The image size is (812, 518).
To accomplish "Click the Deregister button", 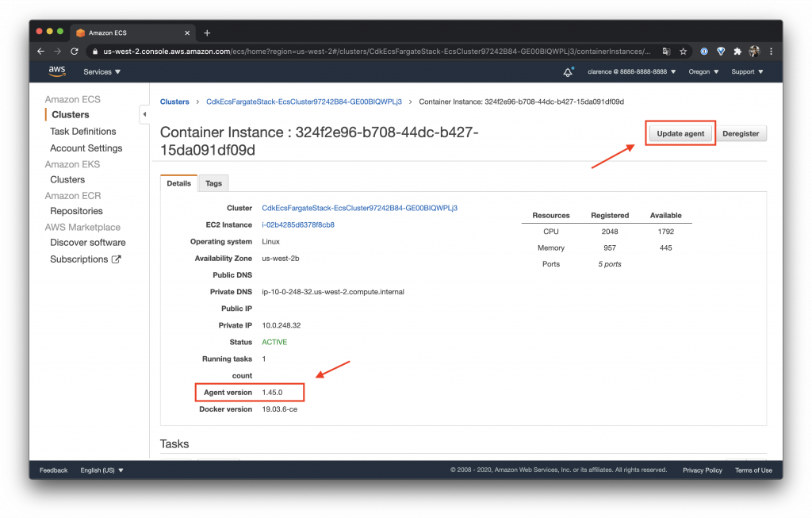I will pos(741,133).
